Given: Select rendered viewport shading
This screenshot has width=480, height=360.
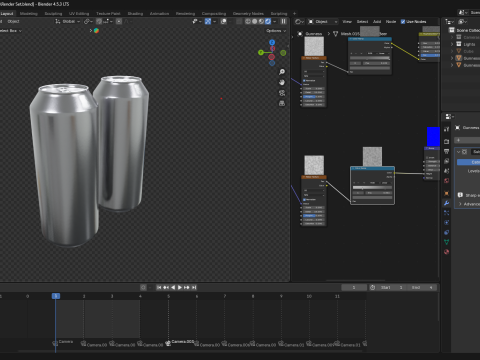Looking at the screenshot, I should (x=268, y=21).
